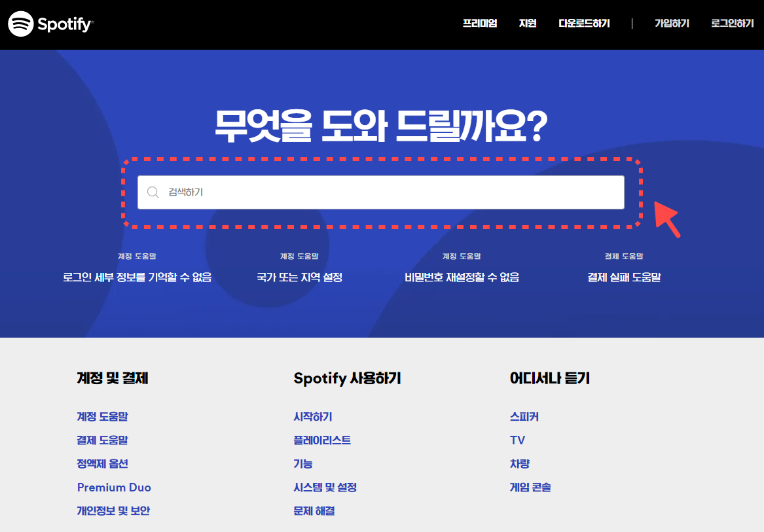Open 계정 도움말 under 계정 및 결제

click(x=103, y=417)
